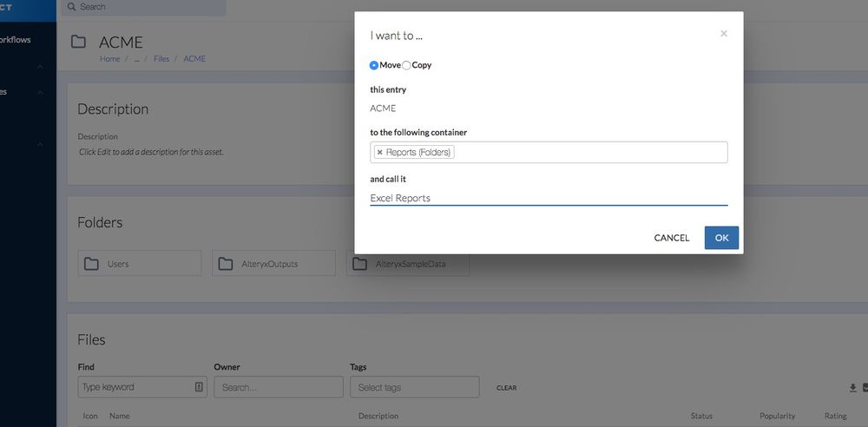Open the Tags select dropdown

click(414, 387)
